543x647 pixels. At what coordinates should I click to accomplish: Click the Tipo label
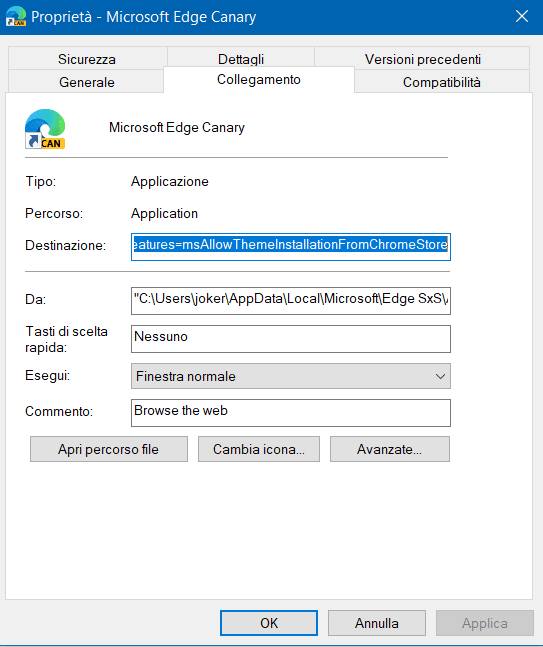(x=40, y=181)
